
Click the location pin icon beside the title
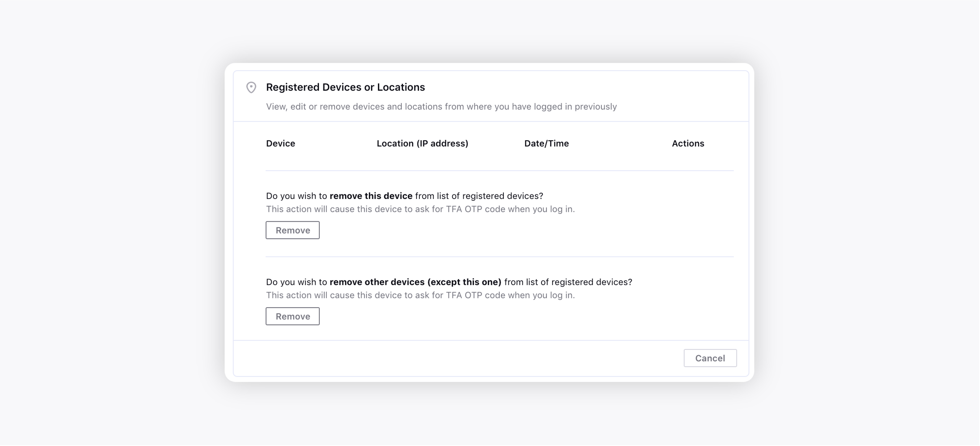(251, 88)
